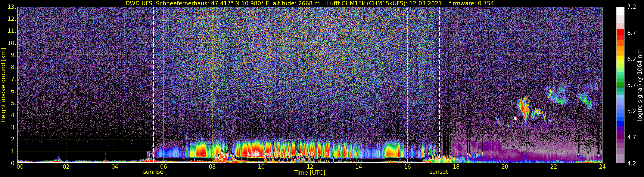Click the time axis tick label '06'
Screen dimensions: 644x177
tap(164, 167)
